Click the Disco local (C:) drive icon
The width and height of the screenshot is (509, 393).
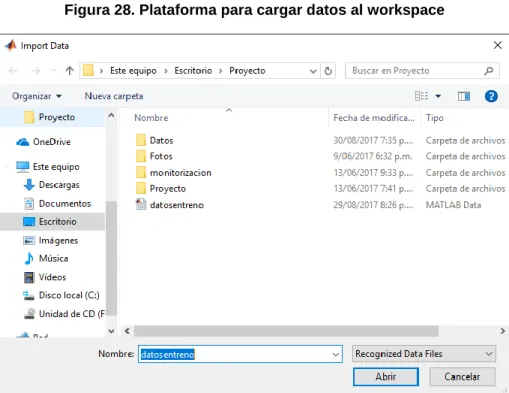(x=29, y=295)
